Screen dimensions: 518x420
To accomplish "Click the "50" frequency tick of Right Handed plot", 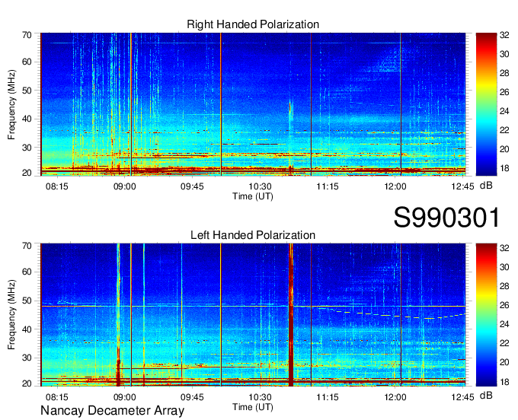I will click(x=27, y=91).
